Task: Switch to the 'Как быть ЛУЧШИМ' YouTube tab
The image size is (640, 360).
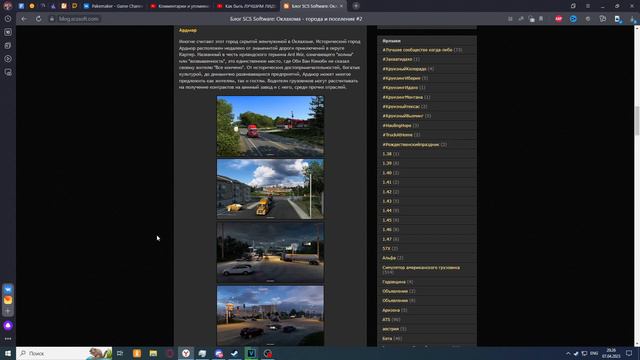Action: pyautogui.click(x=246, y=6)
